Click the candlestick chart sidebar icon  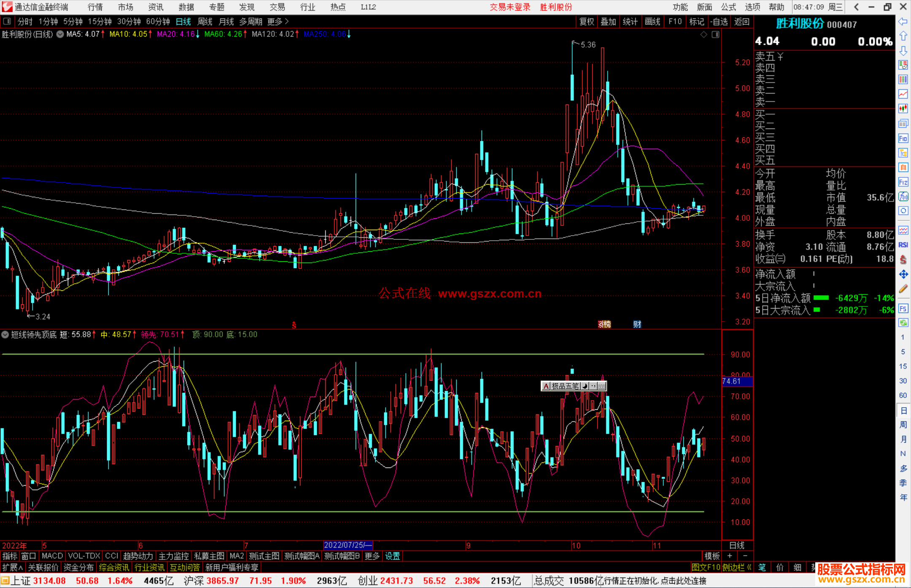[903, 109]
